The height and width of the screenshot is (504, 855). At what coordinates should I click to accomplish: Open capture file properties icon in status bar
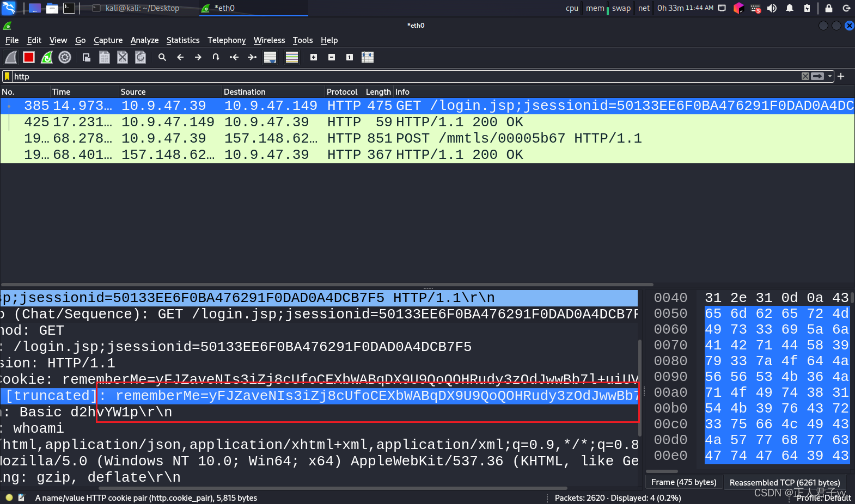click(22, 497)
